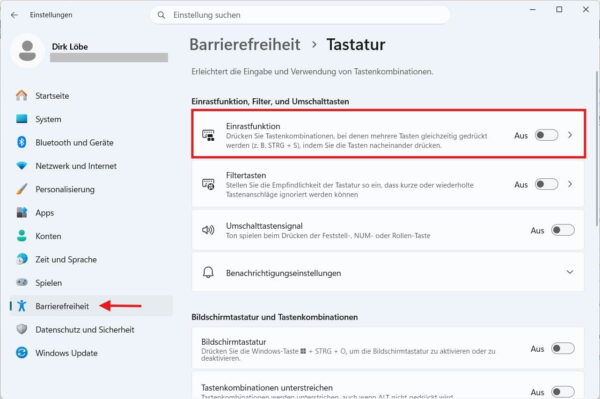This screenshot has width=600, height=399.
Task: Click the back arrow icon
Action: (15, 15)
